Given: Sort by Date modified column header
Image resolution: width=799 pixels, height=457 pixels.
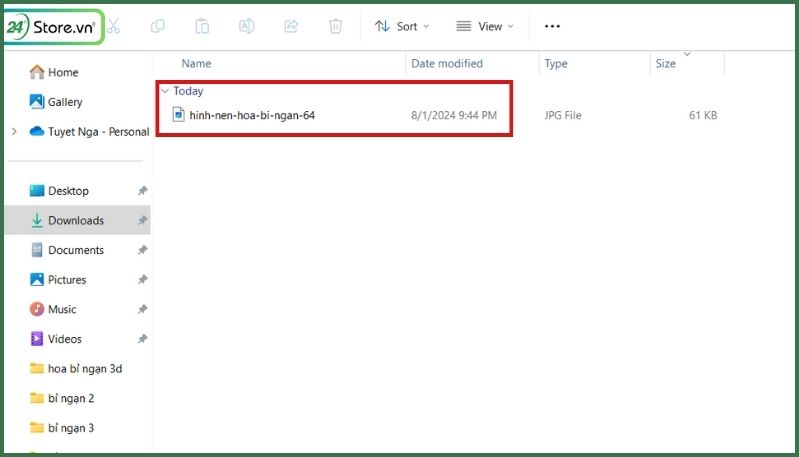Looking at the screenshot, I should 447,64.
